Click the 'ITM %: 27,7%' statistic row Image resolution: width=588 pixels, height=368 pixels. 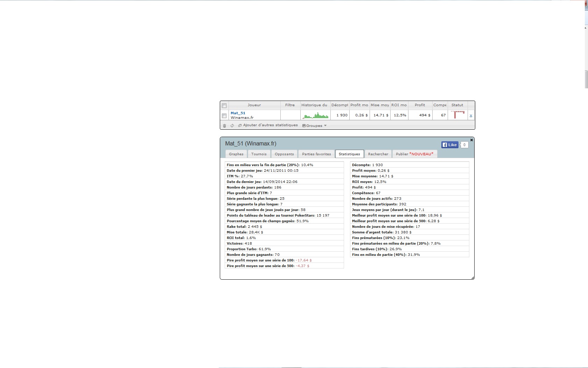coord(284,176)
